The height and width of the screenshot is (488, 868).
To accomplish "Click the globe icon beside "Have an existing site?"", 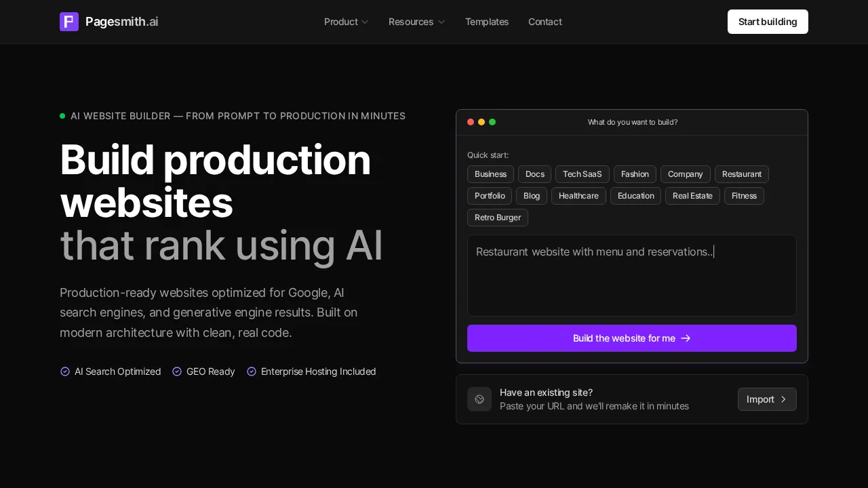I will pos(479,399).
